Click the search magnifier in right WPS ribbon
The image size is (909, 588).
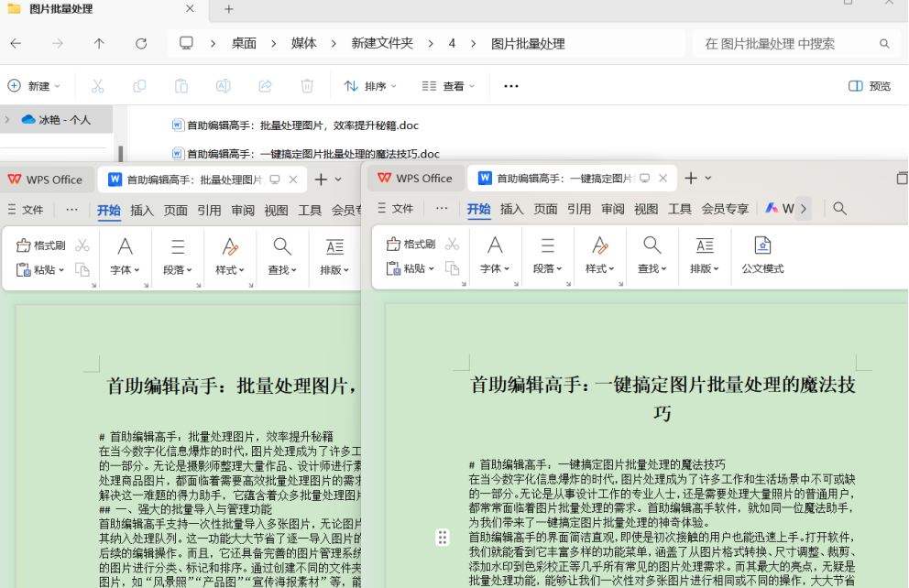[x=839, y=209]
